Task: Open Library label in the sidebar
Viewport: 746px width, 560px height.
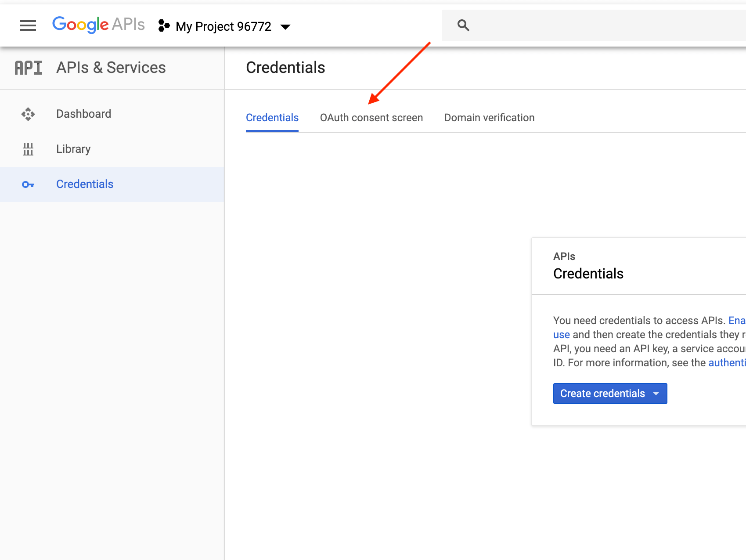Action: 73,149
